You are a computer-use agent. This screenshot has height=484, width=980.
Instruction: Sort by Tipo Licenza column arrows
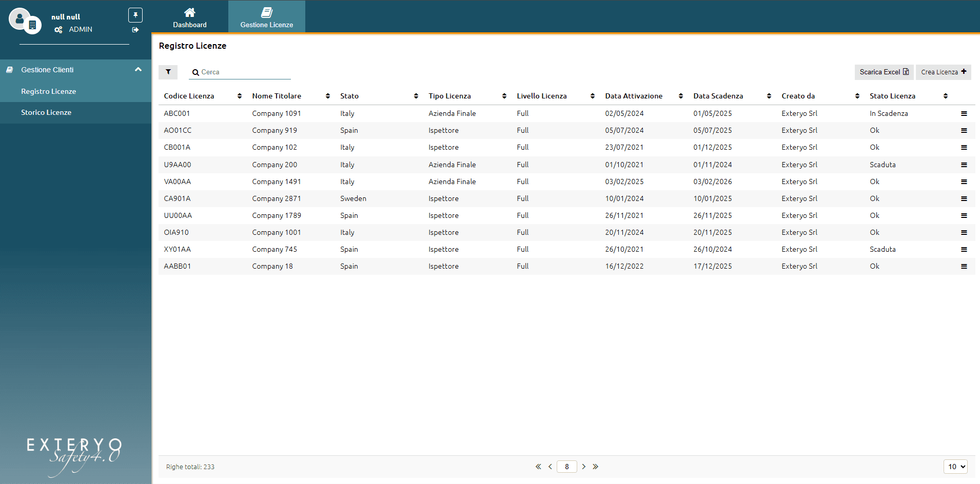tap(504, 96)
